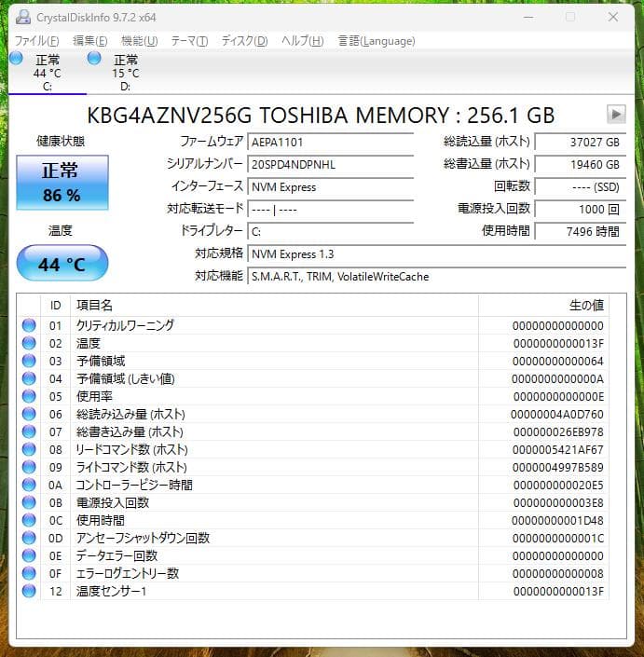Click the status orb on row 07 総書き込み量
The width and height of the screenshot is (644, 657).
coord(29,431)
